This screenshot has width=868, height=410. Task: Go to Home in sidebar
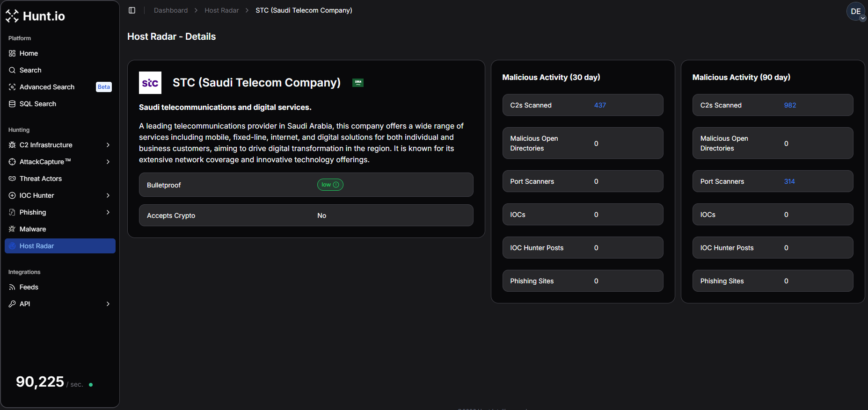pos(60,53)
